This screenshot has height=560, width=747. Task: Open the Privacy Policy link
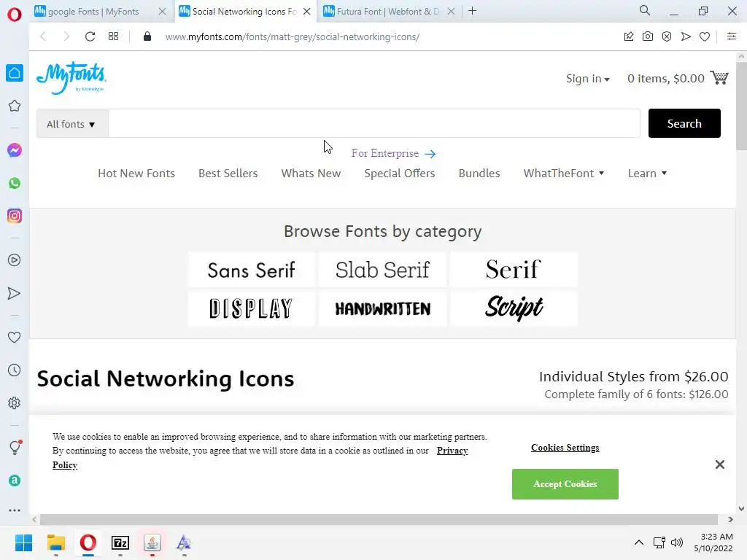click(452, 451)
